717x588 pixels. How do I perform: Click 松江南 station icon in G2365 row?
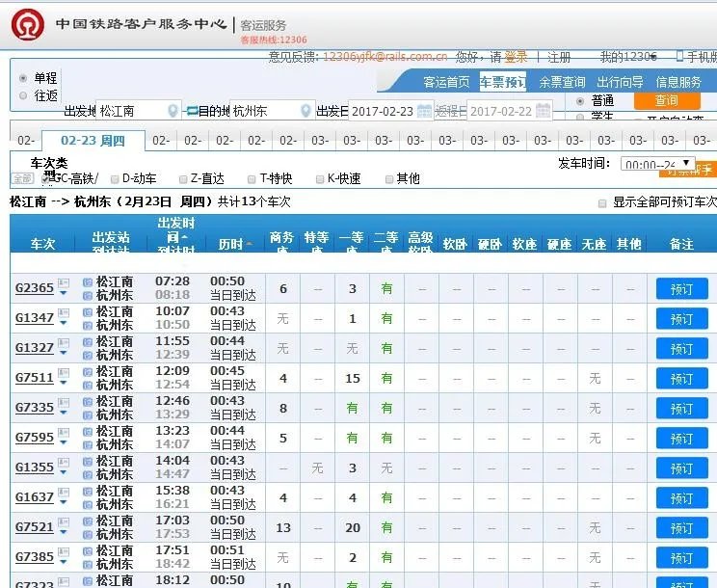(88, 282)
